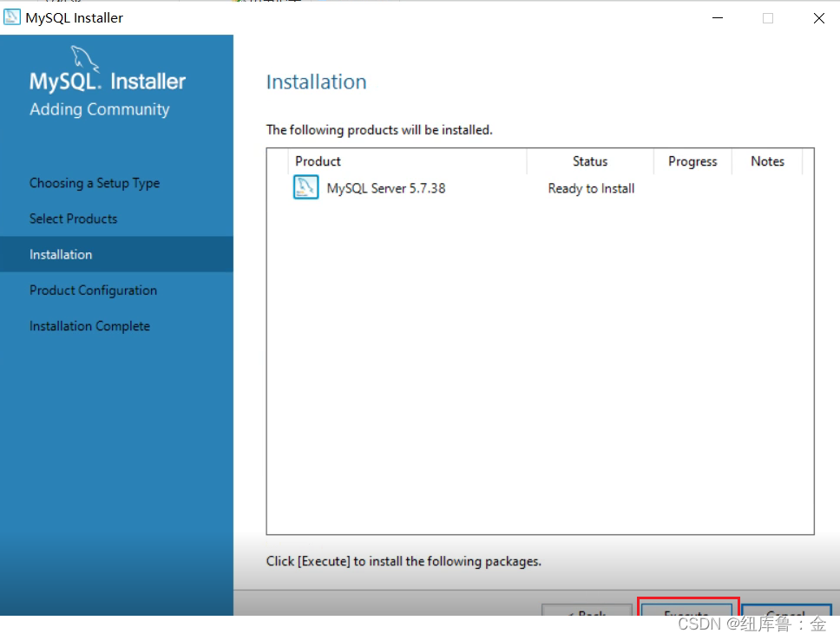Click the MySQL dolphin logo in the sidebar
840x640 pixels.
coord(85,59)
